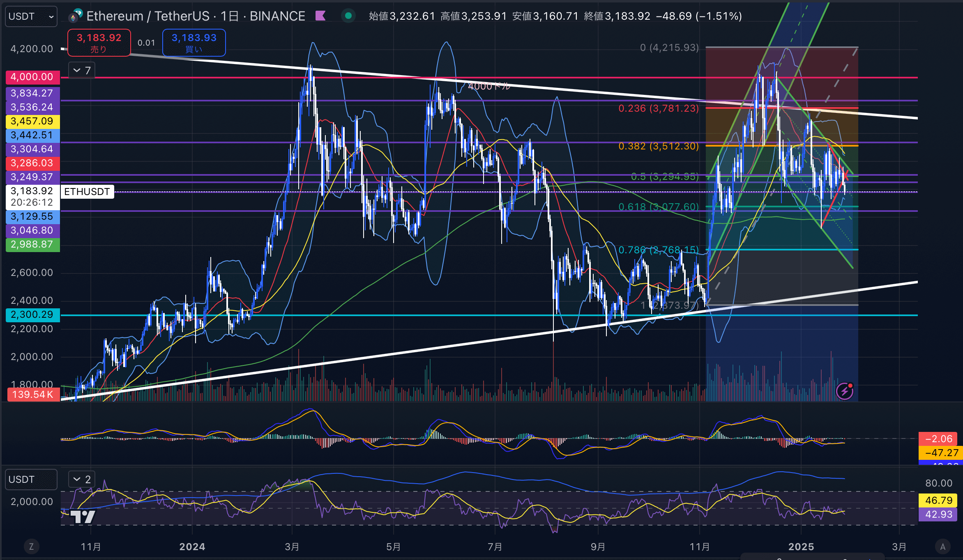Click the purple 3,046.80 price label
963x560 pixels.
click(32, 230)
